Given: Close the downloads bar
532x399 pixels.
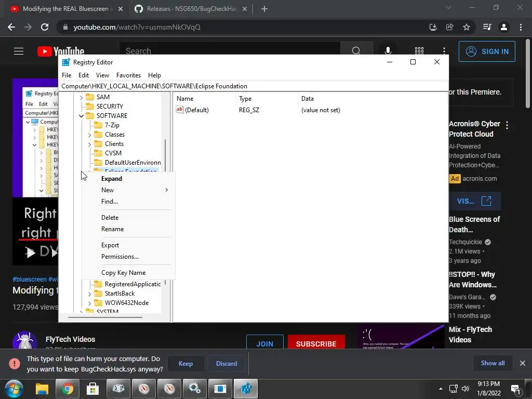Looking at the screenshot, I should pyautogui.click(x=523, y=363).
